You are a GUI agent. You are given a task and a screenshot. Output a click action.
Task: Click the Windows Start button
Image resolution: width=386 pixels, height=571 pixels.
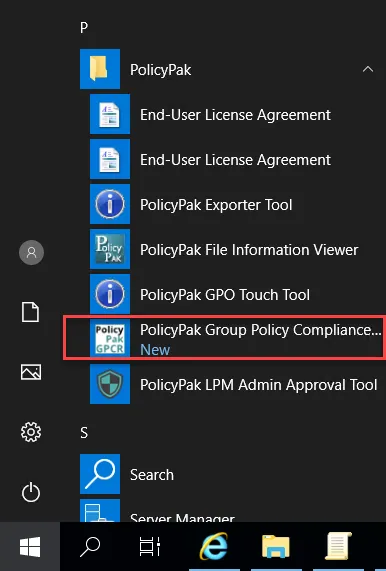pos(30,547)
